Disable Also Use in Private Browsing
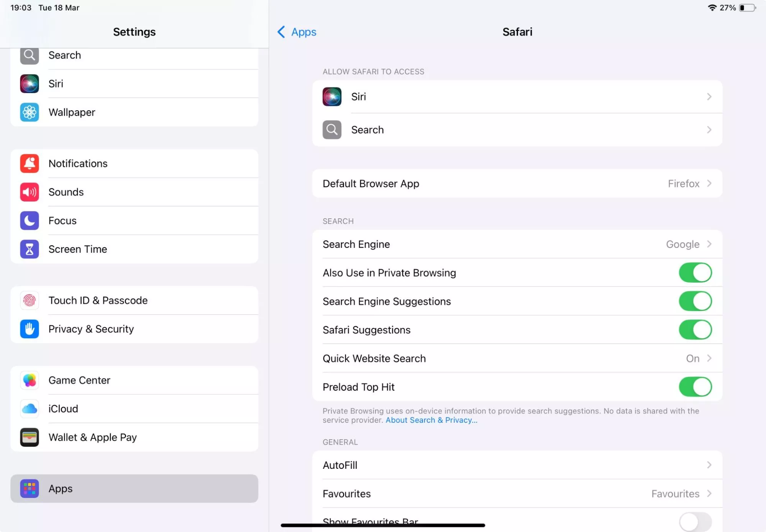This screenshot has width=766, height=532. [x=695, y=273]
